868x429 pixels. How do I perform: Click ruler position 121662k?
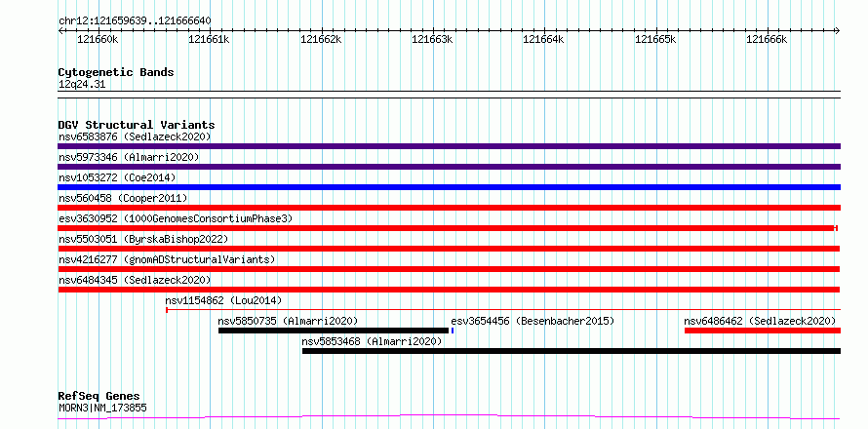click(321, 39)
